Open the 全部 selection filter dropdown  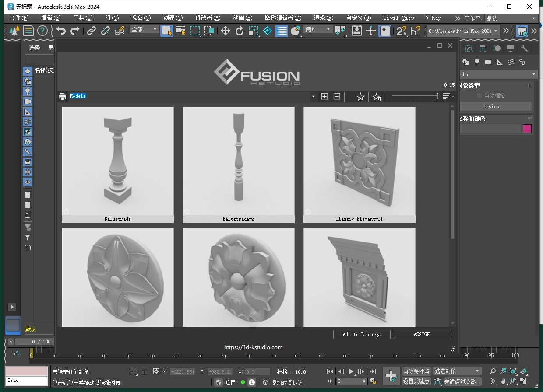144,29
